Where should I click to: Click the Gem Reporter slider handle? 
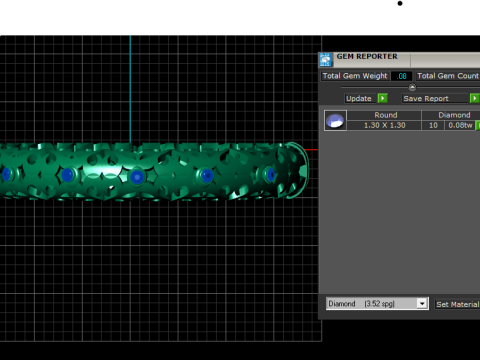412,87
